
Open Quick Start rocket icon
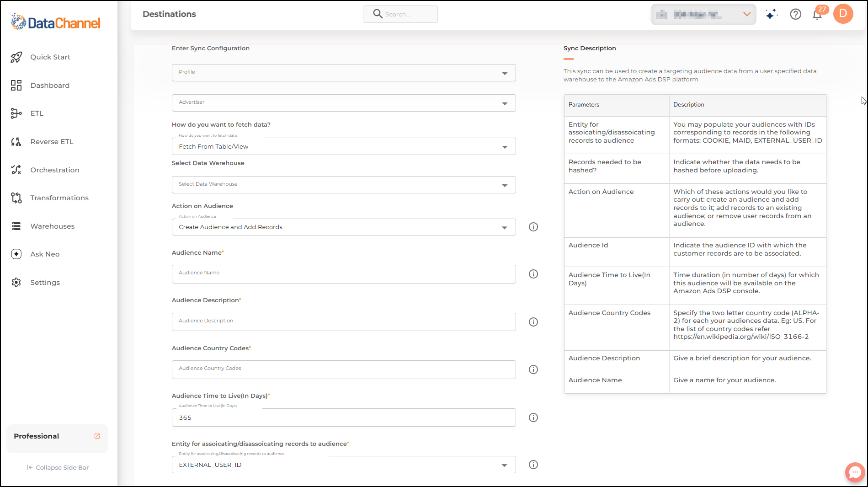[16, 57]
